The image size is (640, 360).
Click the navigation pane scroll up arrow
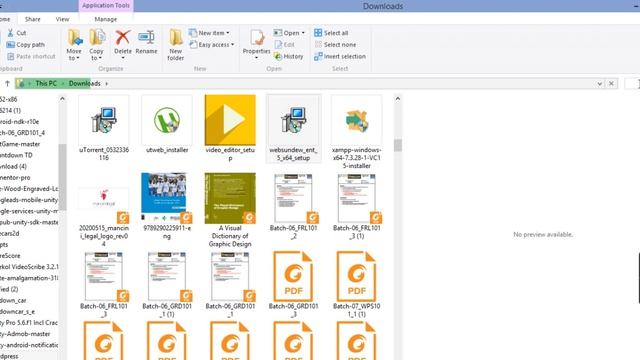(x=62, y=99)
